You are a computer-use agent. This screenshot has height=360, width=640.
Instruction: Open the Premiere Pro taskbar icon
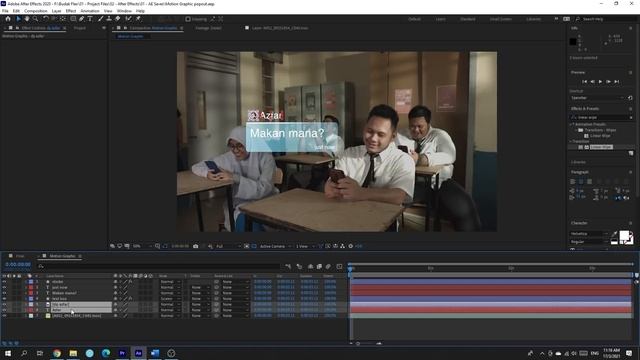(122, 353)
